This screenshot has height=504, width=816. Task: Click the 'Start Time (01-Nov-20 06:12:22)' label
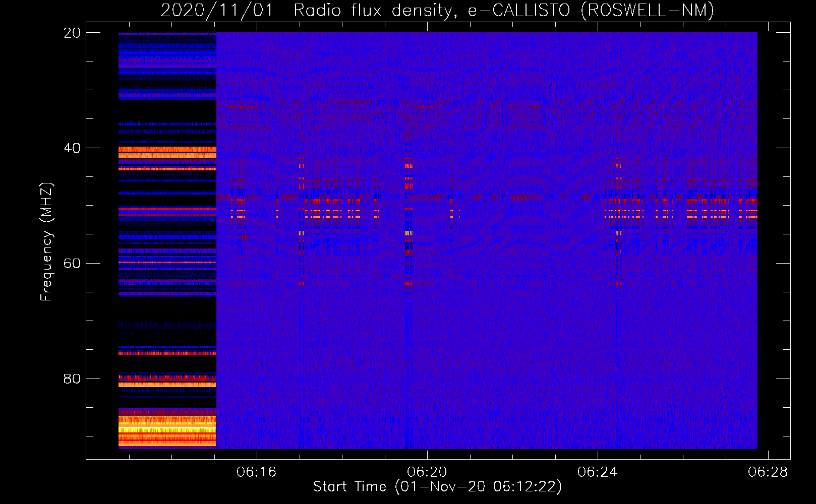click(x=437, y=487)
